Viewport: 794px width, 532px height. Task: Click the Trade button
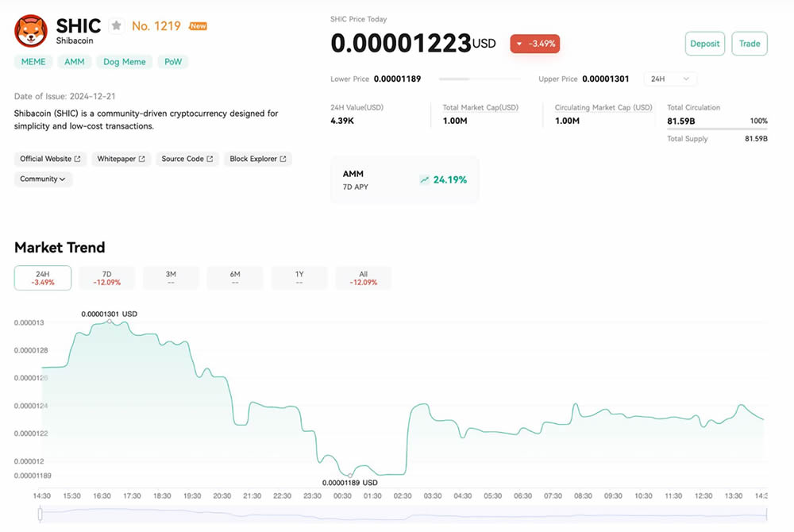pos(750,44)
